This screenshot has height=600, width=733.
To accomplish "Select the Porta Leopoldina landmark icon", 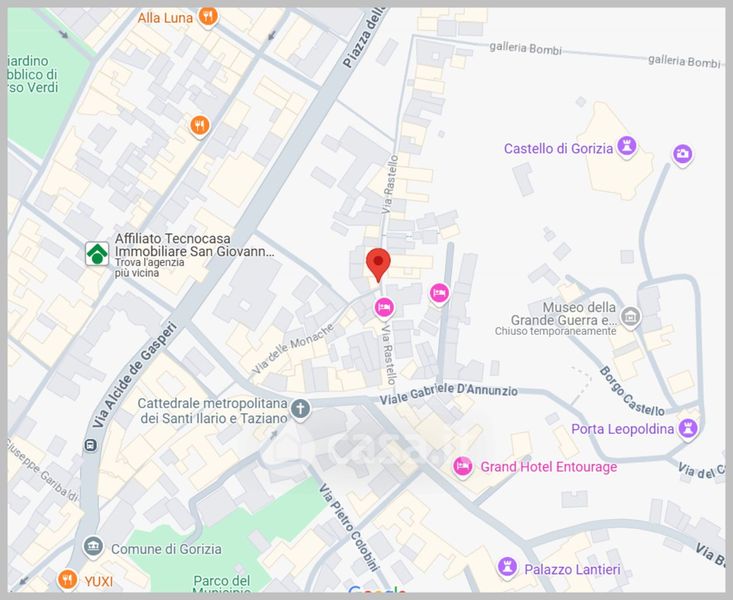I will tap(688, 428).
